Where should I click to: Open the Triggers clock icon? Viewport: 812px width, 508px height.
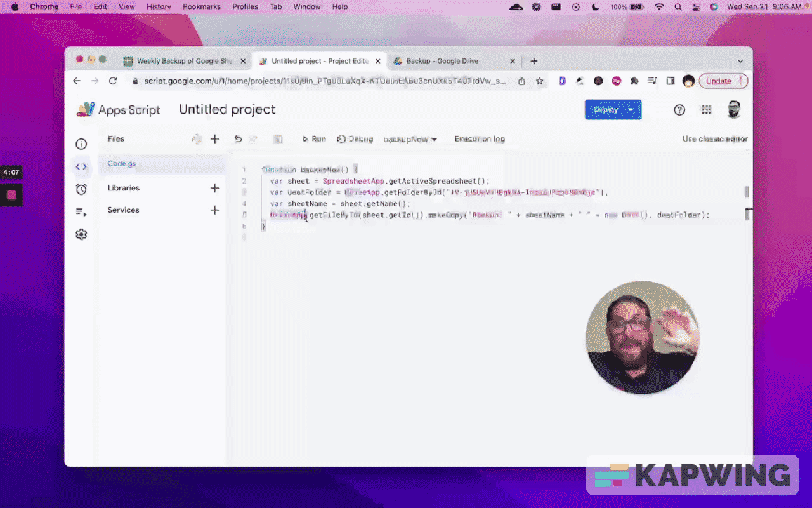(x=81, y=189)
